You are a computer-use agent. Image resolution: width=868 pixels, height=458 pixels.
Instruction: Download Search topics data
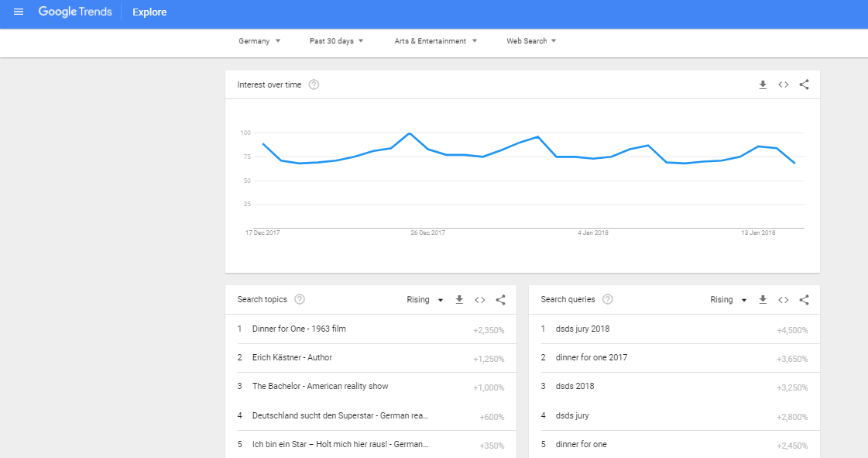pyautogui.click(x=459, y=300)
